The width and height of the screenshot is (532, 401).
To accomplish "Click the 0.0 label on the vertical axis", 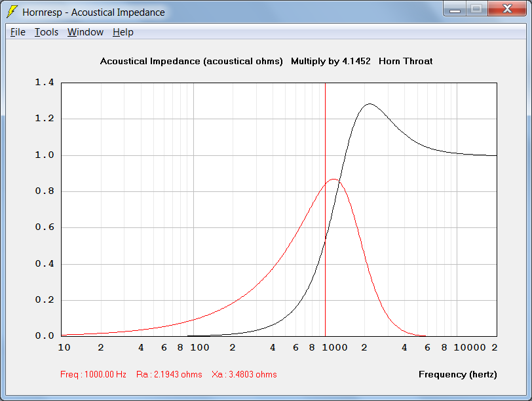I will (x=45, y=336).
